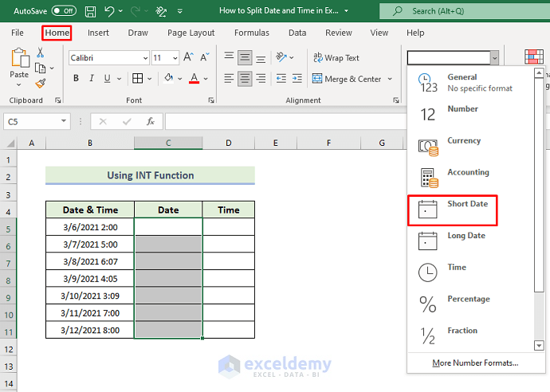Image resolution: width=550 pixels, height=392 pixels.
Task: Click More Number Formats link
Action: (475, 363)
